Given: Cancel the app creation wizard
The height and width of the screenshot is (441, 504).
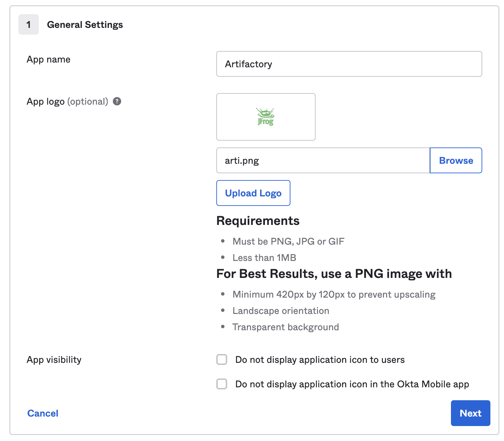Looking at the screenshot, I should [x=43, y=413].
